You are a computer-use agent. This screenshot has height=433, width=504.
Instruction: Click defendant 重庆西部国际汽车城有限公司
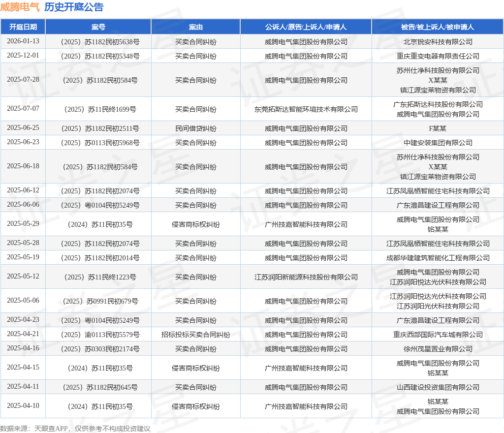point(438,335)
